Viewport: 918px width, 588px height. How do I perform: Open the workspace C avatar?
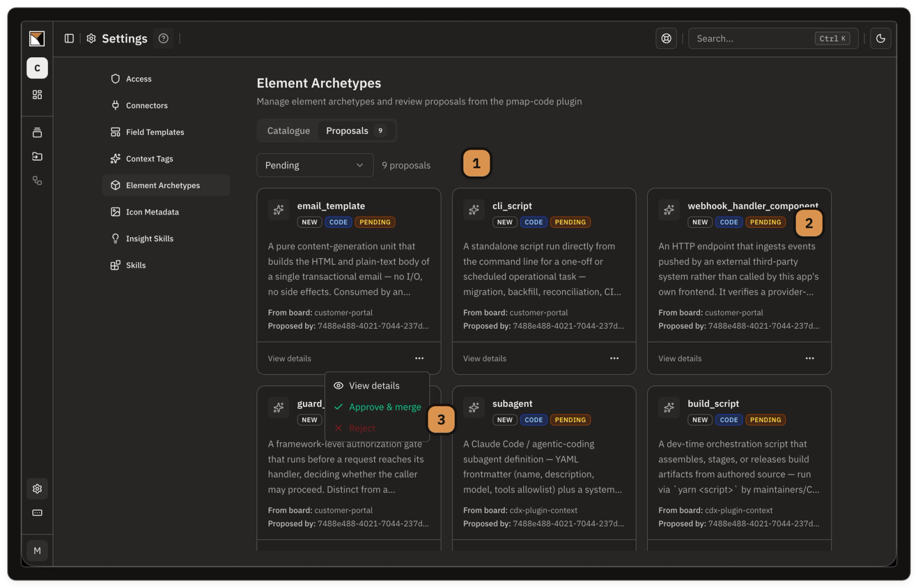click(x=37, y=68)
